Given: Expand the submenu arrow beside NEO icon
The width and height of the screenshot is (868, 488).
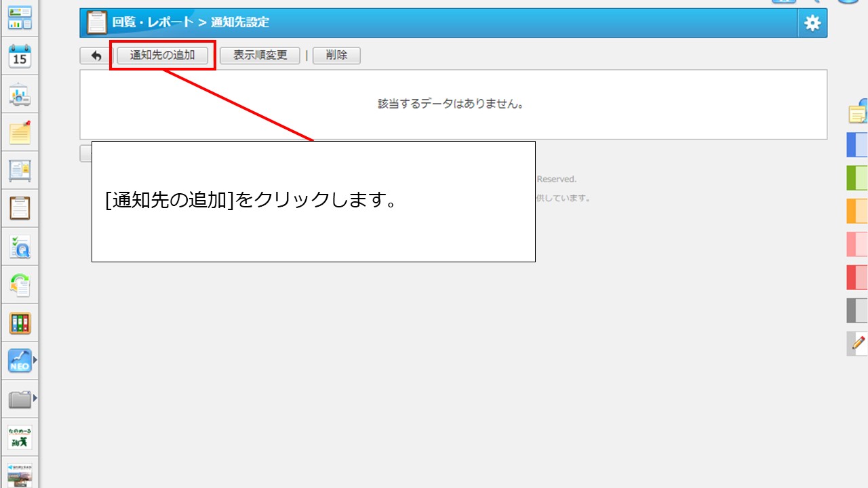Looking at the screenshot, I should [x=35, y=360].
